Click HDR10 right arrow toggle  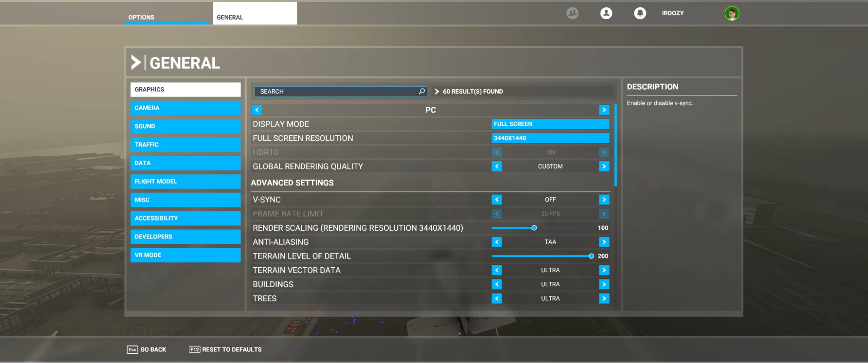tap(604, 152)
